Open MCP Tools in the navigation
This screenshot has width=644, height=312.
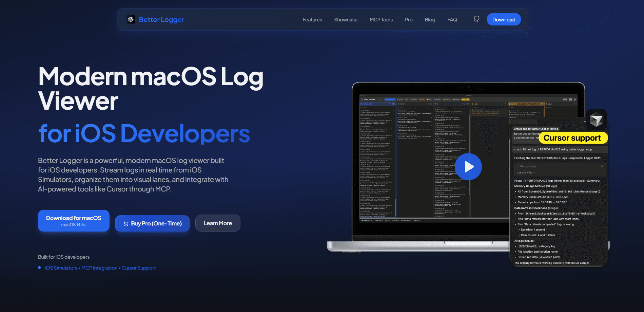pyautogui.click(x=381, y=20)
